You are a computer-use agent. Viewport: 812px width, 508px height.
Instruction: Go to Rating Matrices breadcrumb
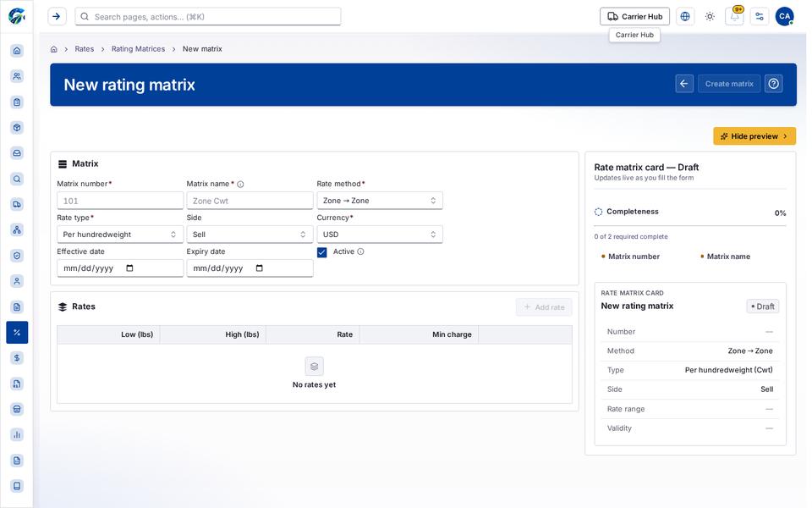138,49
